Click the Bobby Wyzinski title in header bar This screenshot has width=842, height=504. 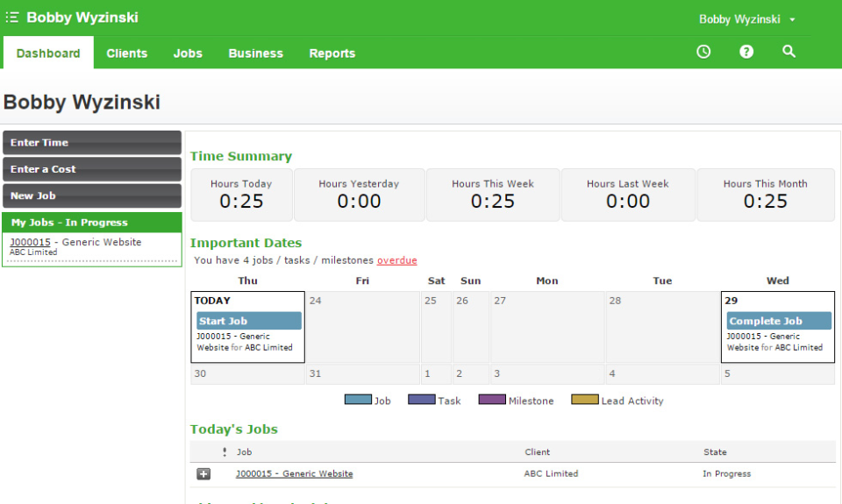(82, 18)
